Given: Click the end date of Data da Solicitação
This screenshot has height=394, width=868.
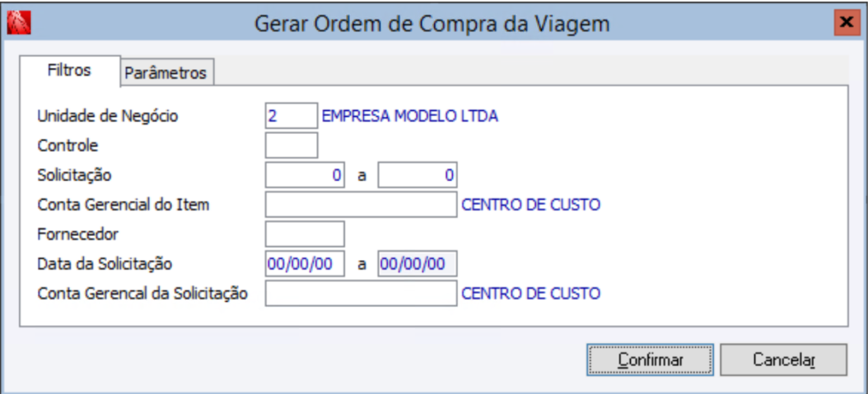Looking at the screenshot, I should coord(418,264).
